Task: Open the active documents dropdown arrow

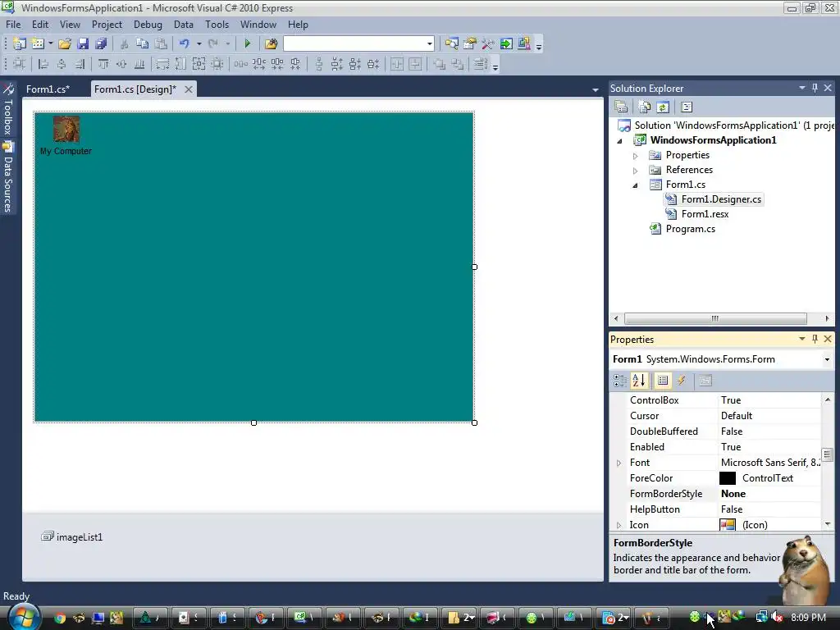Action: 596,90
